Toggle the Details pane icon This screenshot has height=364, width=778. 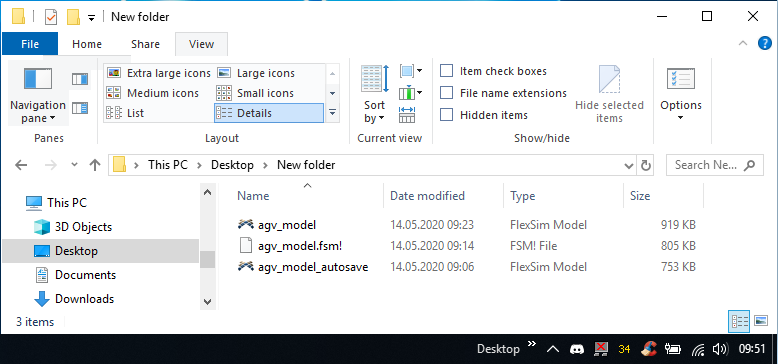80,108
